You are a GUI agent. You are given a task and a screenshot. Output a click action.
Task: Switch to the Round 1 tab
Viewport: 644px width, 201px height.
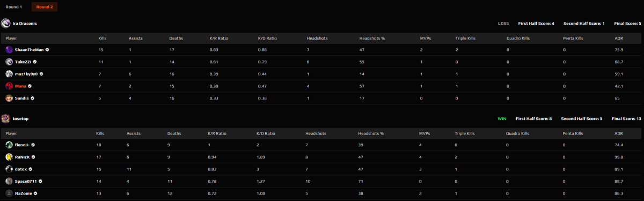(x=14, y=7)
